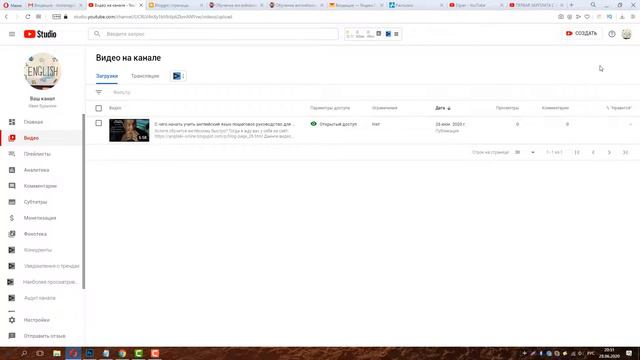Open Фонотека audio library in sidebar

(x=41, y=234)
